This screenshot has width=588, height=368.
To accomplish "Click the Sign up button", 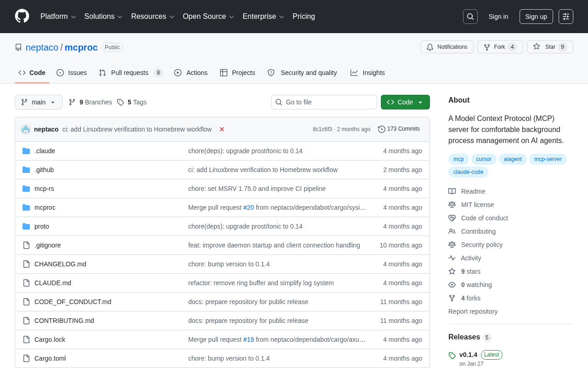I will (x=536, y=17).
